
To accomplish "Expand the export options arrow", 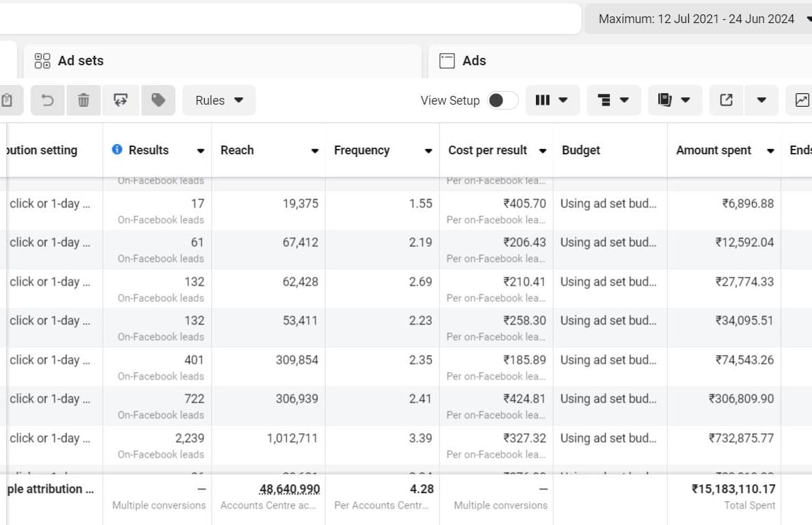I will click(x=762, y=101).
